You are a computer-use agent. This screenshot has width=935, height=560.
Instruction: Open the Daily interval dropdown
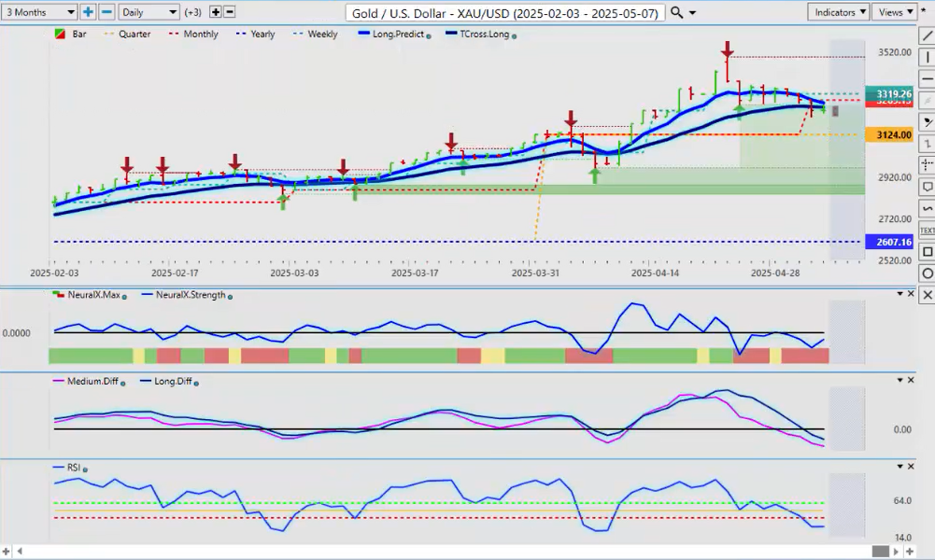149,12
